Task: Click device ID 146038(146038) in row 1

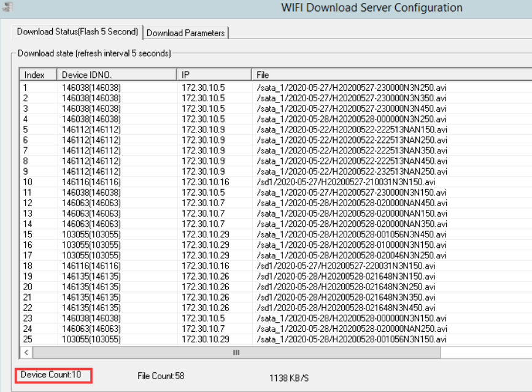Action: pyautogui.click(x=91, y=88)
